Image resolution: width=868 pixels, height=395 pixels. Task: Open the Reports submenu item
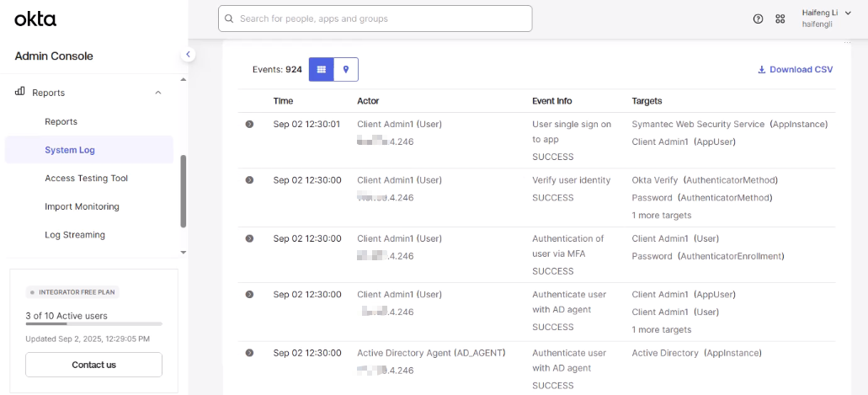[61, 121]
